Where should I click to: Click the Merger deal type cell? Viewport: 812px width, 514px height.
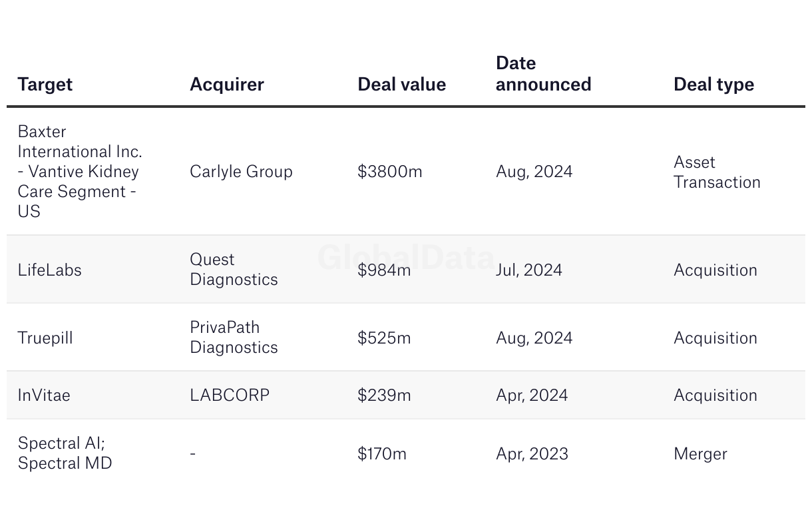coord(700,453)
